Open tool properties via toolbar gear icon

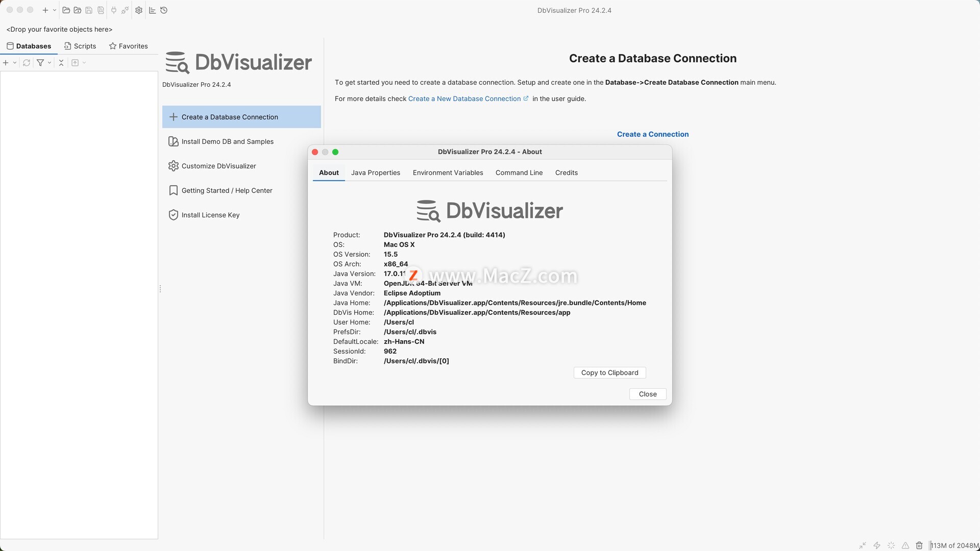pyautogui.click(x=139, y=10)
